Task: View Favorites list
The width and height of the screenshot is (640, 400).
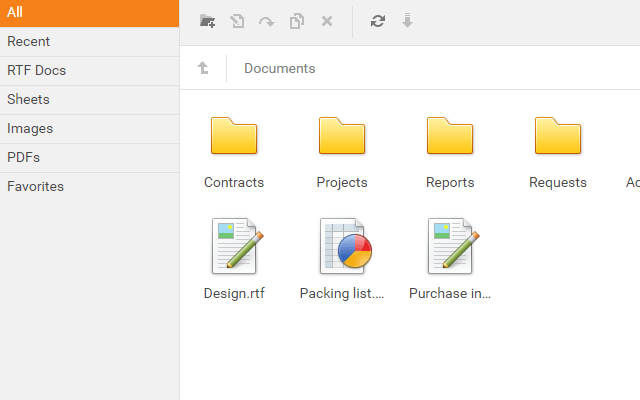Action: point(90,187)
